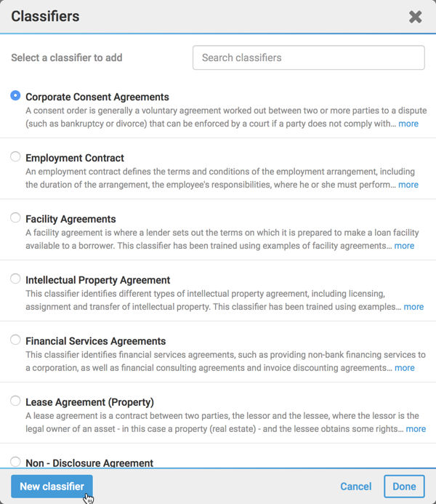Click the New classifier button

click(x=52, y=487)
